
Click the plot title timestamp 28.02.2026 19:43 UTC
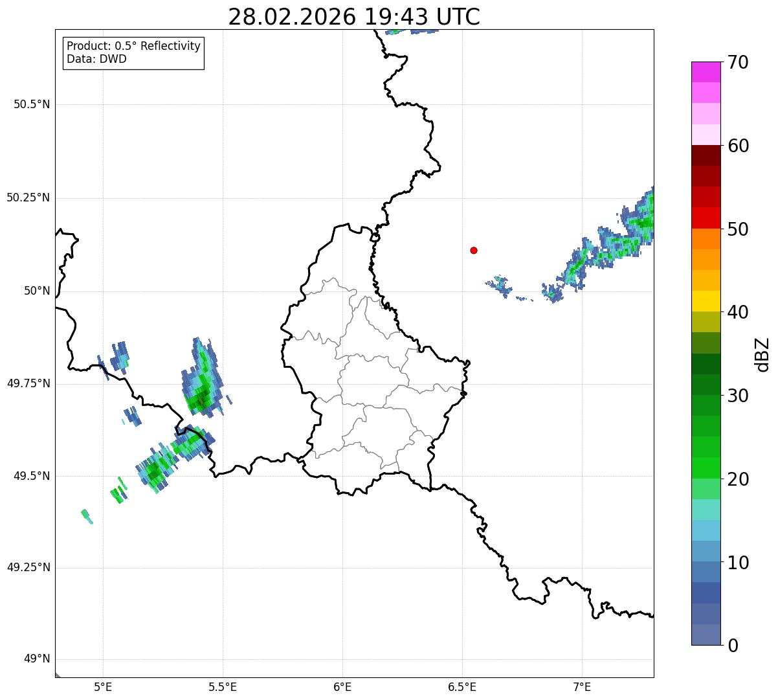point(354,17)
